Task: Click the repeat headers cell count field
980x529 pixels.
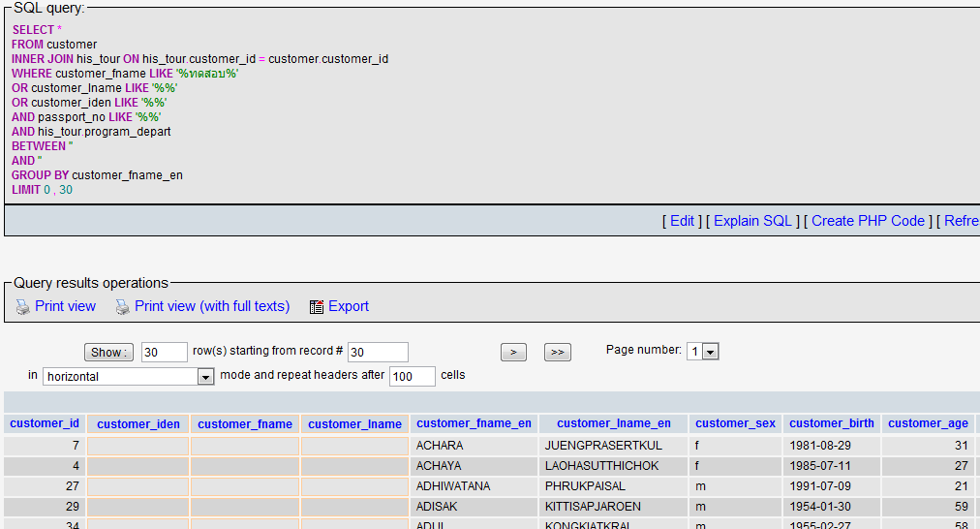Action: pos(412,377)
